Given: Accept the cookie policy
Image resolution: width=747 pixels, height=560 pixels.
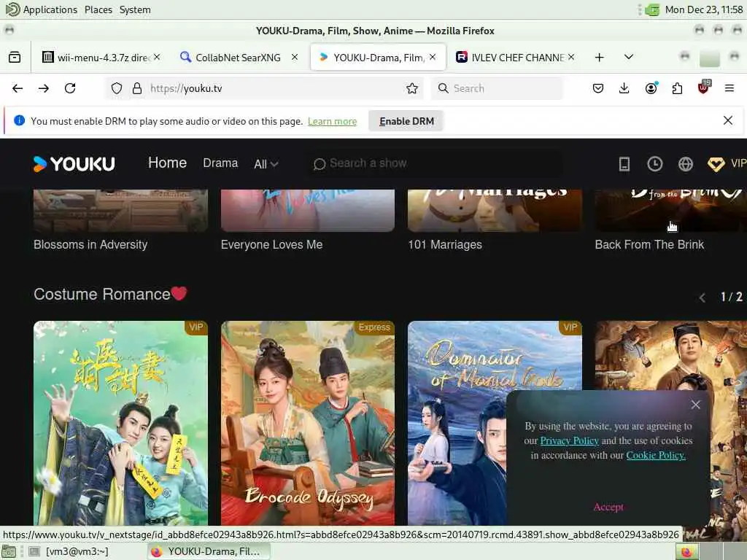Looking at the screenshot, I should click(x=608, y=507).
